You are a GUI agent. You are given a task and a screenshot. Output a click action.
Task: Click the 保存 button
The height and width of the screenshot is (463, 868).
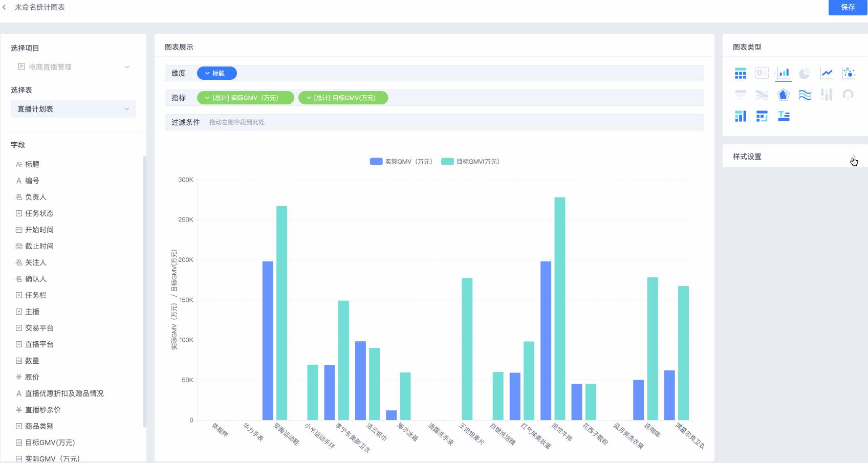[x=848, y=8]
